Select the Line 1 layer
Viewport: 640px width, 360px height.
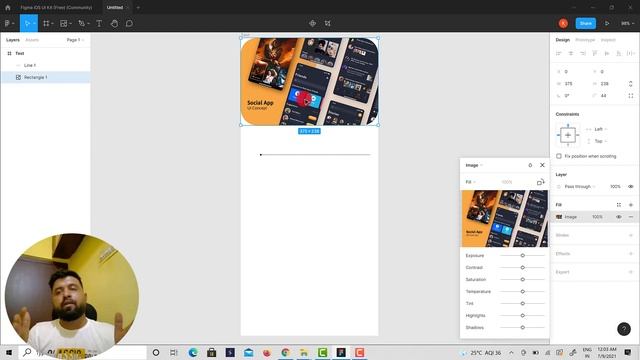point(46,65)
